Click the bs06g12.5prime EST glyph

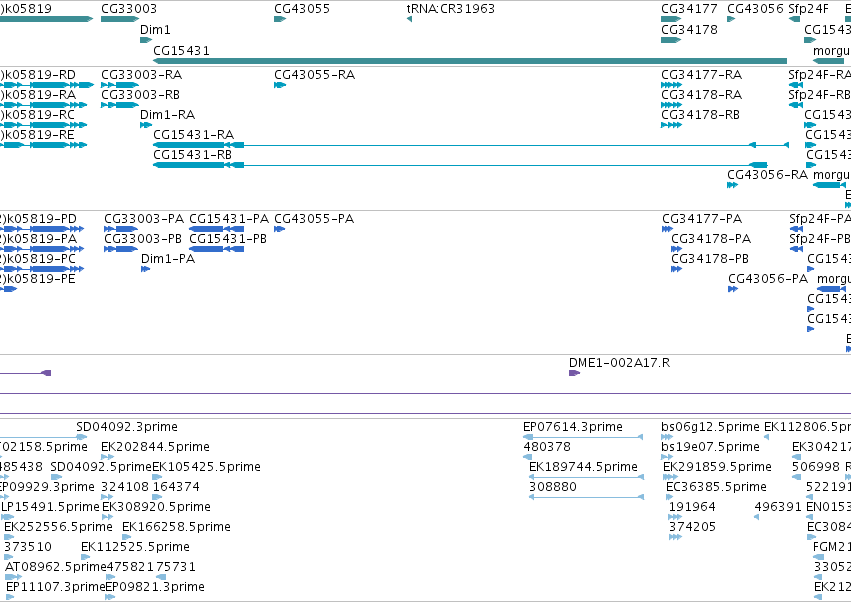click(667, 437)
